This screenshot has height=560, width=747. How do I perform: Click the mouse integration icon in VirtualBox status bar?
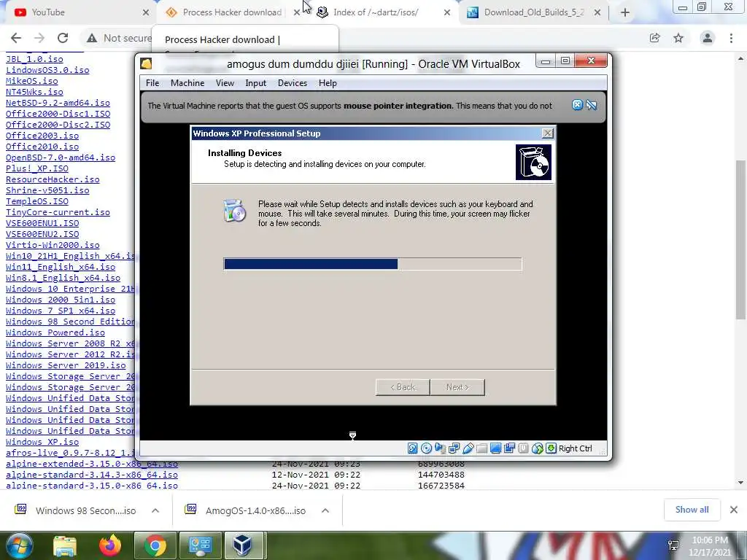[537, 448]
